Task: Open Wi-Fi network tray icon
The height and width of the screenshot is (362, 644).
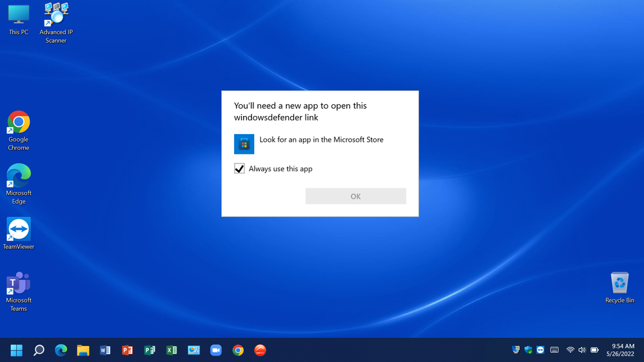Action: (x=570, y=350)
